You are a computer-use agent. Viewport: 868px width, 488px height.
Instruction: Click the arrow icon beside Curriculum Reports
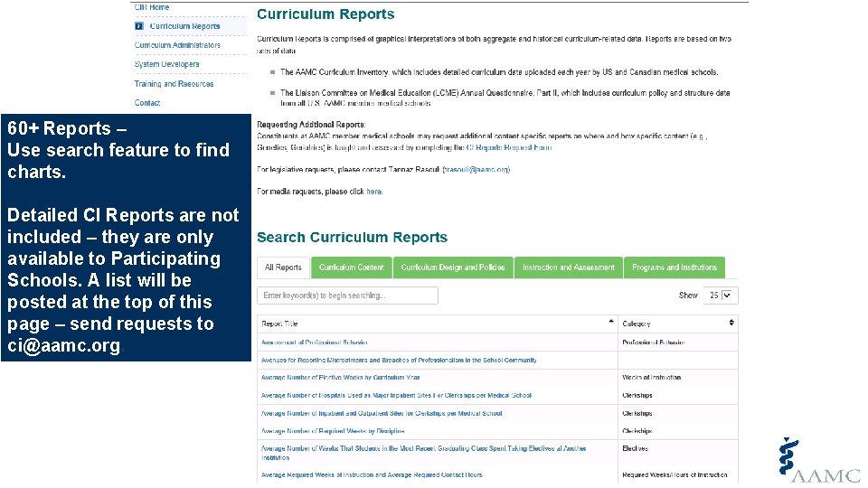(139, 26)
